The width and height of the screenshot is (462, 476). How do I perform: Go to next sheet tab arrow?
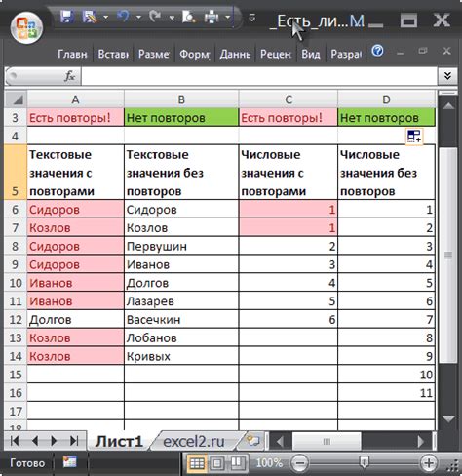(54, 441)
